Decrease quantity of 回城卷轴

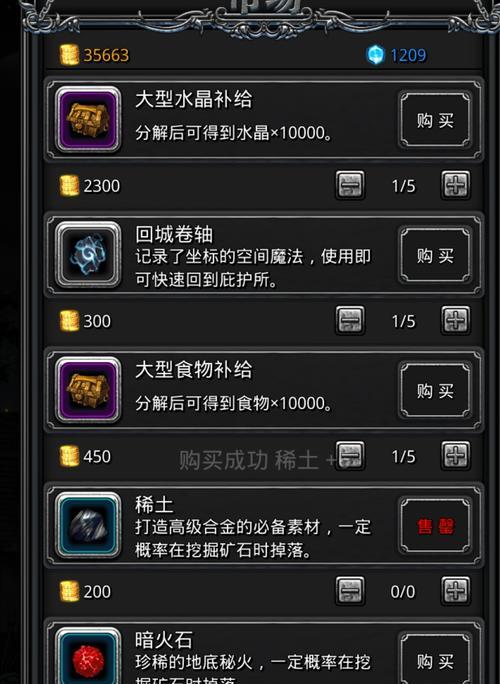(350, 321)
